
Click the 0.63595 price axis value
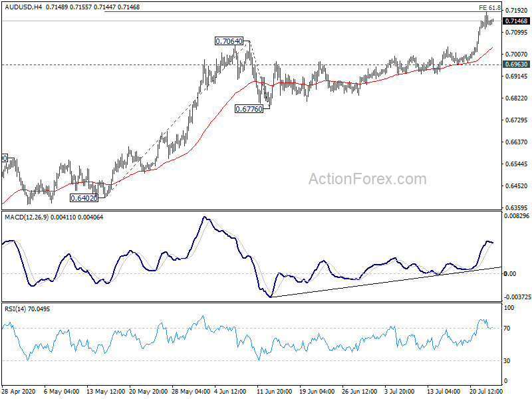[517, 207]
